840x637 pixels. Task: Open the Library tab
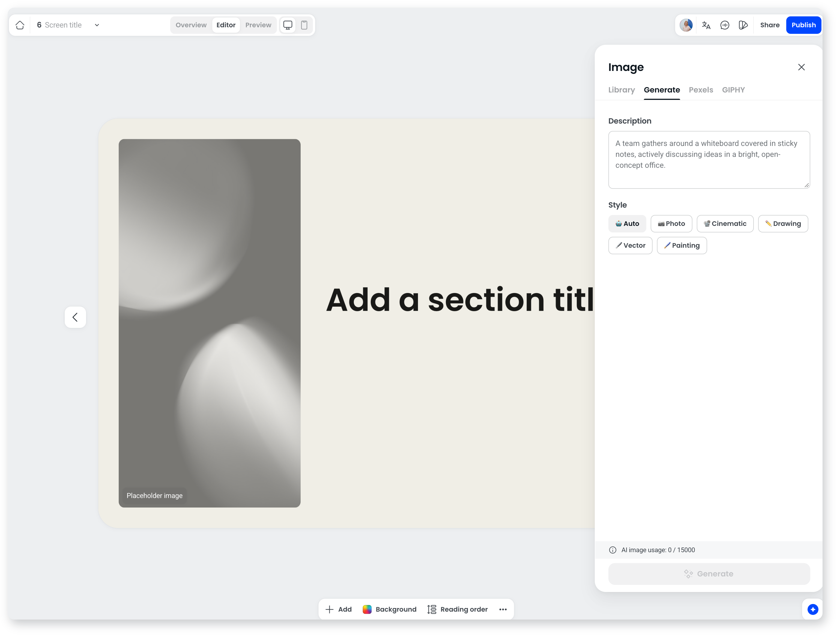tap(622, 90)
